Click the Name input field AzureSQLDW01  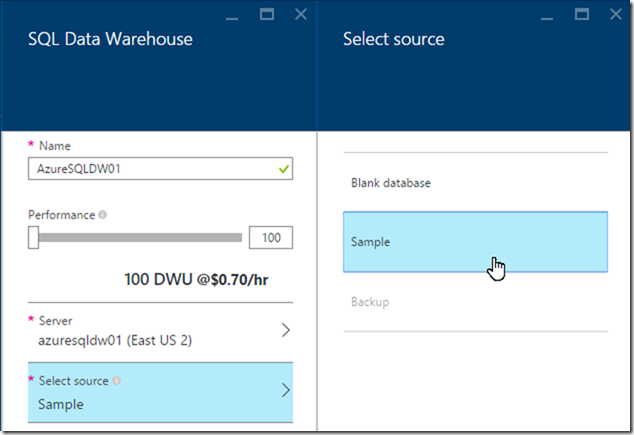(x=160, y=169)
